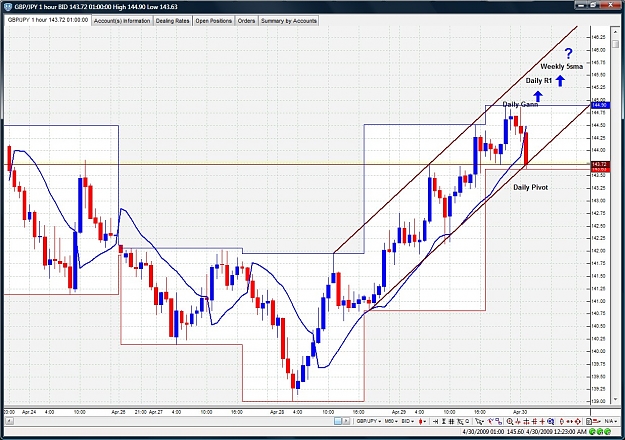Click the blue-and-pink linked squares icon
Image resolution: width=625 pixels, height=440 pixels.
[x=498, y=421]
